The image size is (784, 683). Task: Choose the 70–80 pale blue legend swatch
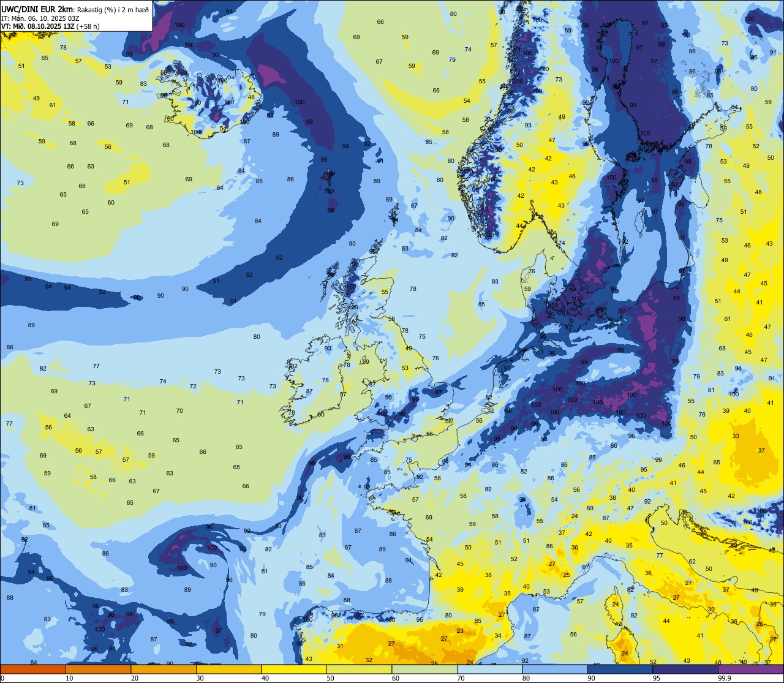(489, 669)
